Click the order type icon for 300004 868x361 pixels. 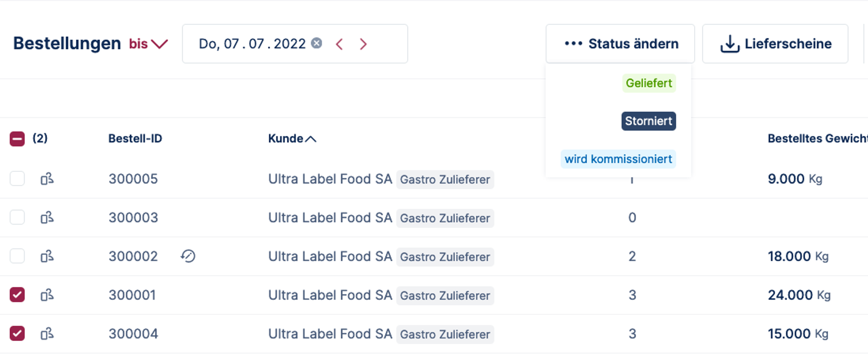pyautogui.click(x=47, y=334)
